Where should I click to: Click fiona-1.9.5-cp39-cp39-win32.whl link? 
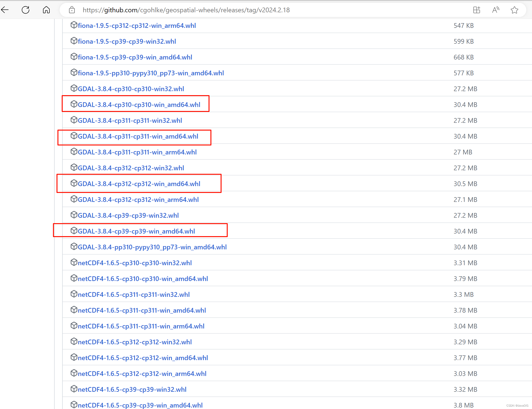click(127, 41)
